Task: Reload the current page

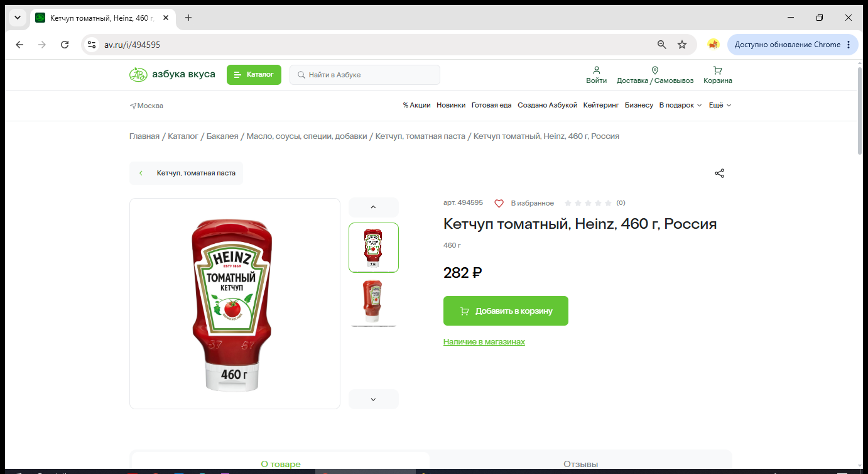Action: coord(65,45)
